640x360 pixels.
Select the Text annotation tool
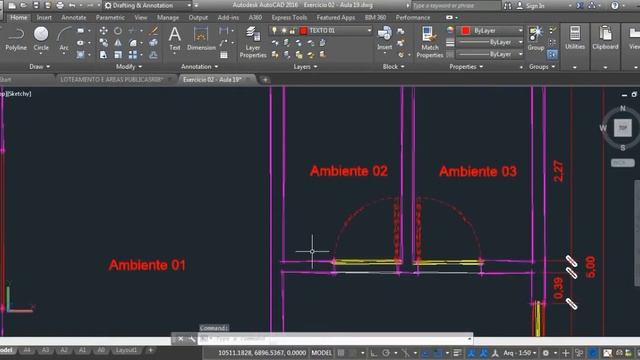[x=175, y=39]
